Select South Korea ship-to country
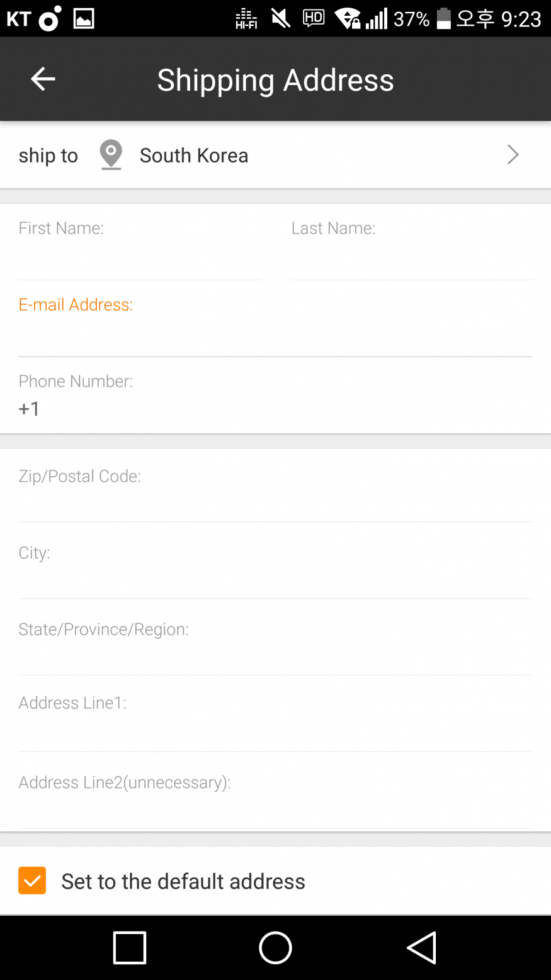The width and height of the screenshot is (551, 980). pos(194,156)
